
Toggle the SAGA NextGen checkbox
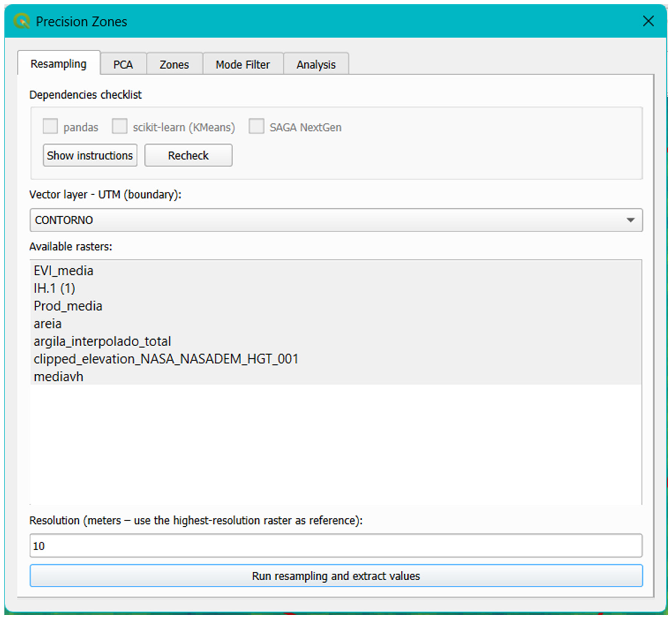[x=256, y=126]
